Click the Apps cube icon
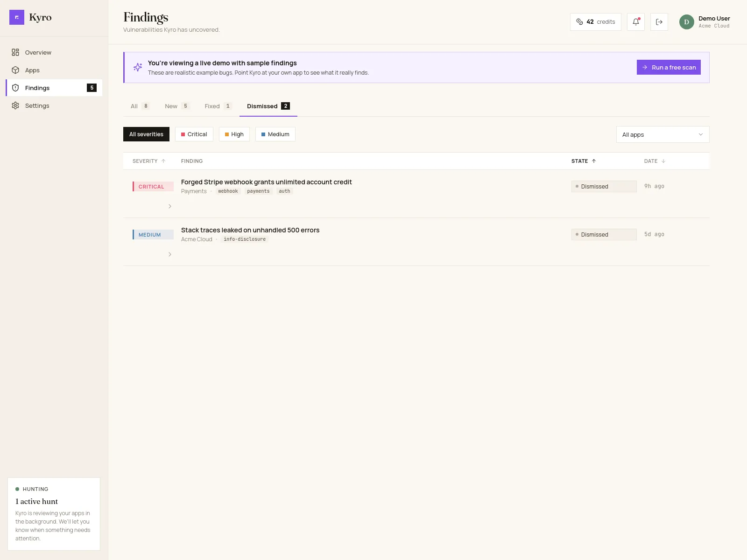The height and width of the screenshot is (560, 747). point(15,70)
